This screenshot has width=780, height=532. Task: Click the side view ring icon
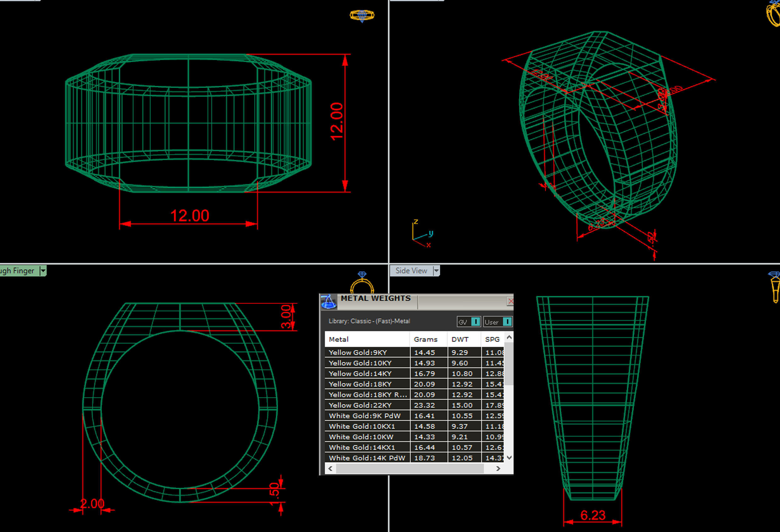[775, 287]
